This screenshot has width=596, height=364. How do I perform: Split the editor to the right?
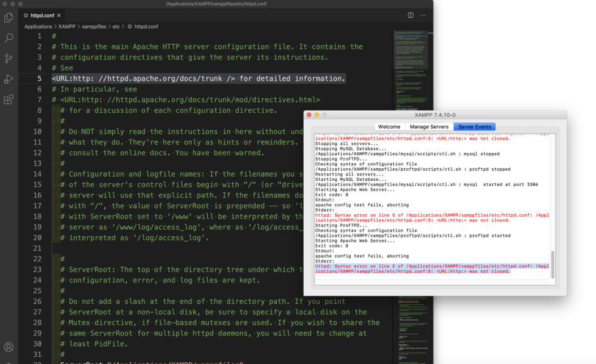[x=410, y=15]
